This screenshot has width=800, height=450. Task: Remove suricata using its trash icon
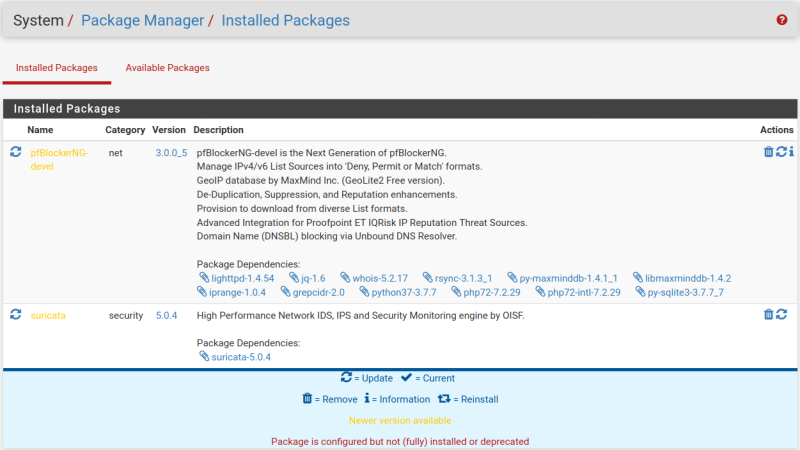pyautogui.click(x=768, y=314)
